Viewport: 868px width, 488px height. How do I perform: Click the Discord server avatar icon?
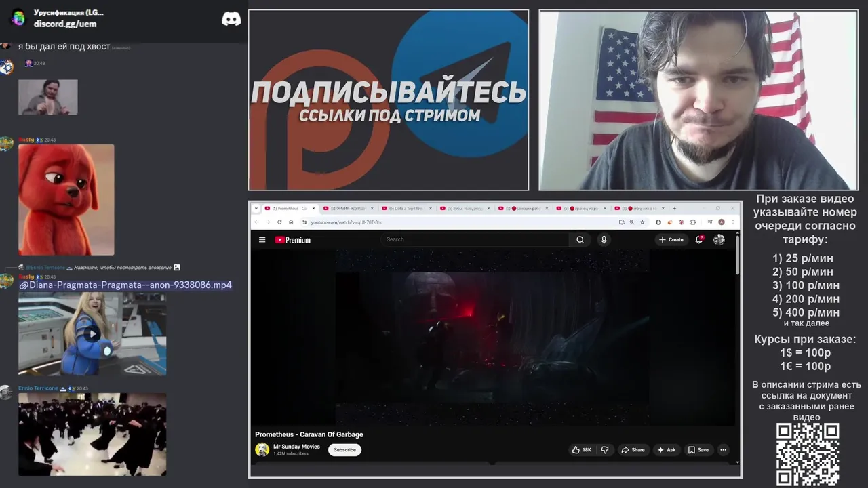[18, 18]
